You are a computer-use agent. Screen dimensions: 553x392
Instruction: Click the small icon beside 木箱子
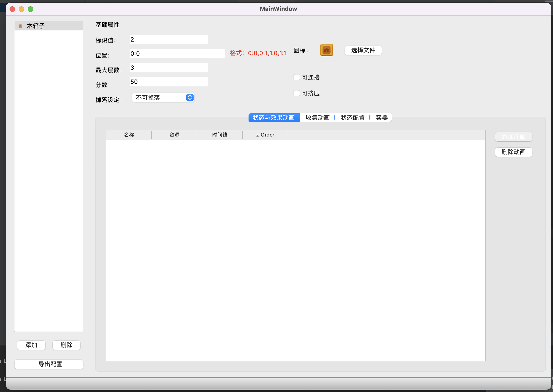click(x=20, y=26)
